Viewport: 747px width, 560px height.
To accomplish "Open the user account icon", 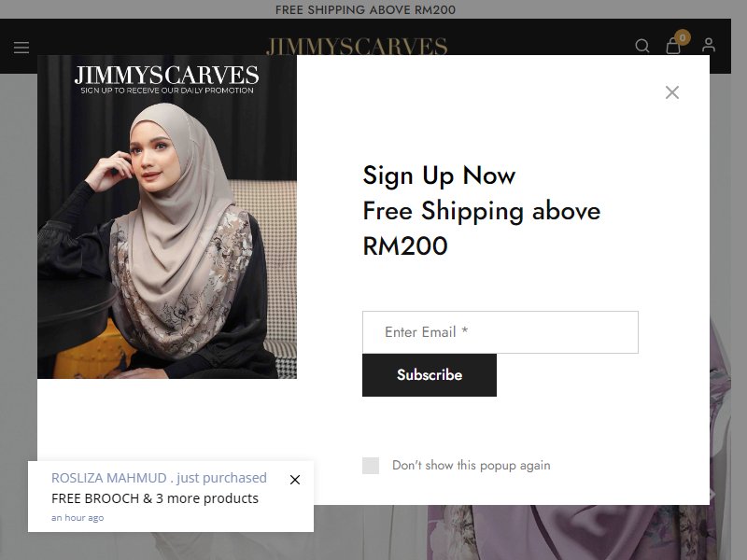I will [709, 45].
